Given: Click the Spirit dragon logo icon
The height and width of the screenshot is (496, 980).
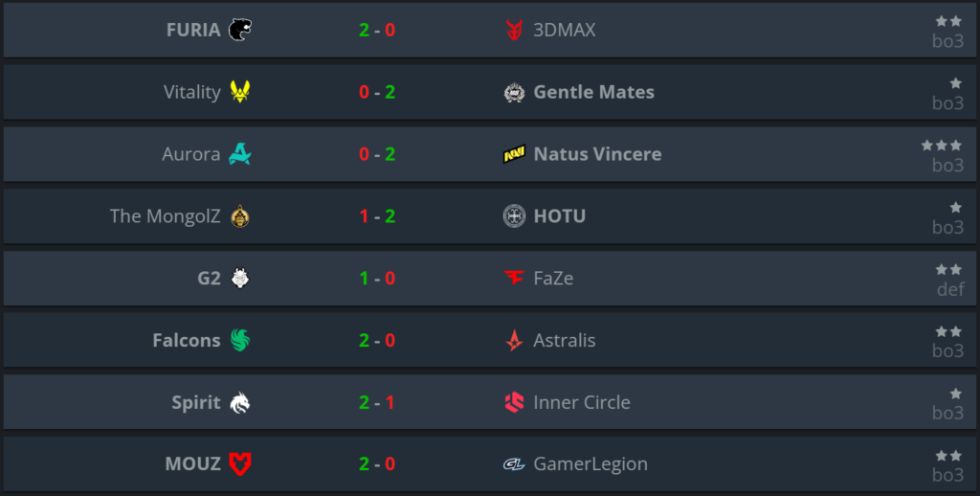Looking at the screenshot, I should point(239,403).
